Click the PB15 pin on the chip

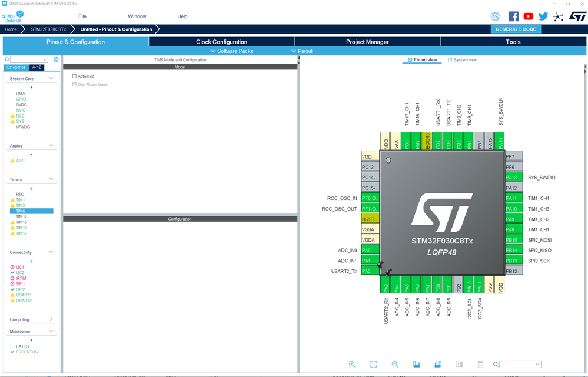click(514, 240)
